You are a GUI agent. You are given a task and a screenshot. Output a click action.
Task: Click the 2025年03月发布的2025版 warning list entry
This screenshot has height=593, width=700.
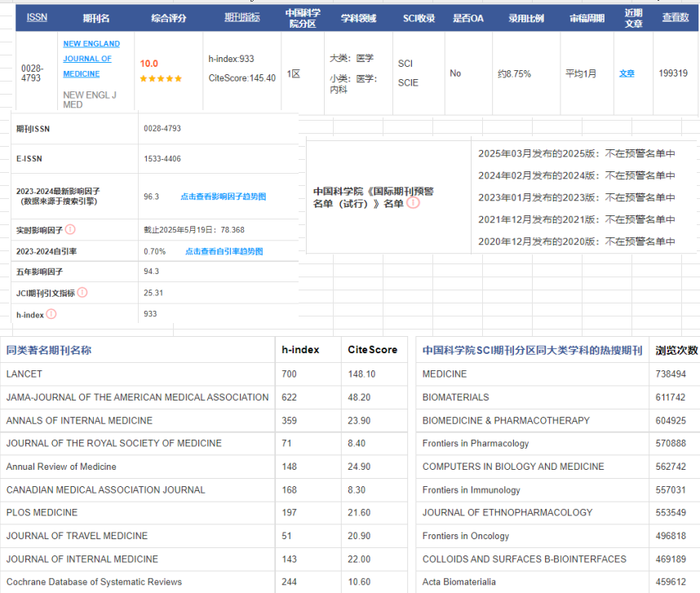click(x=577, y=153)
